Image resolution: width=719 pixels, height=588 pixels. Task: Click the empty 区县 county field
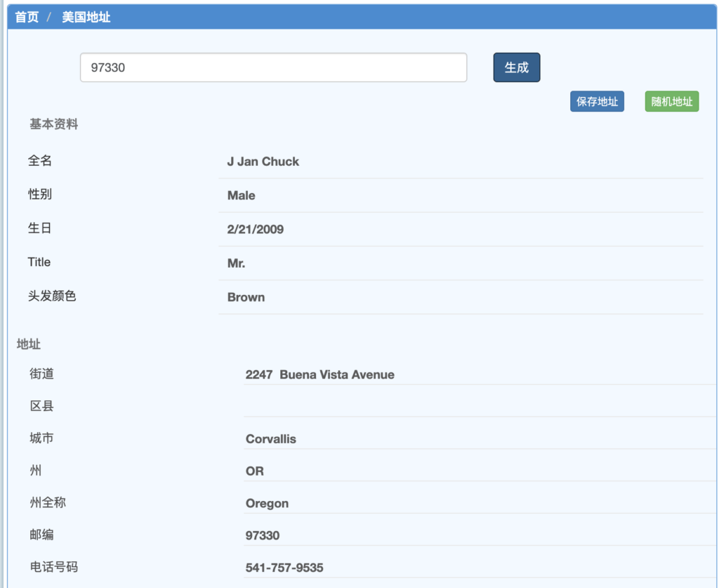click(480, 406)
